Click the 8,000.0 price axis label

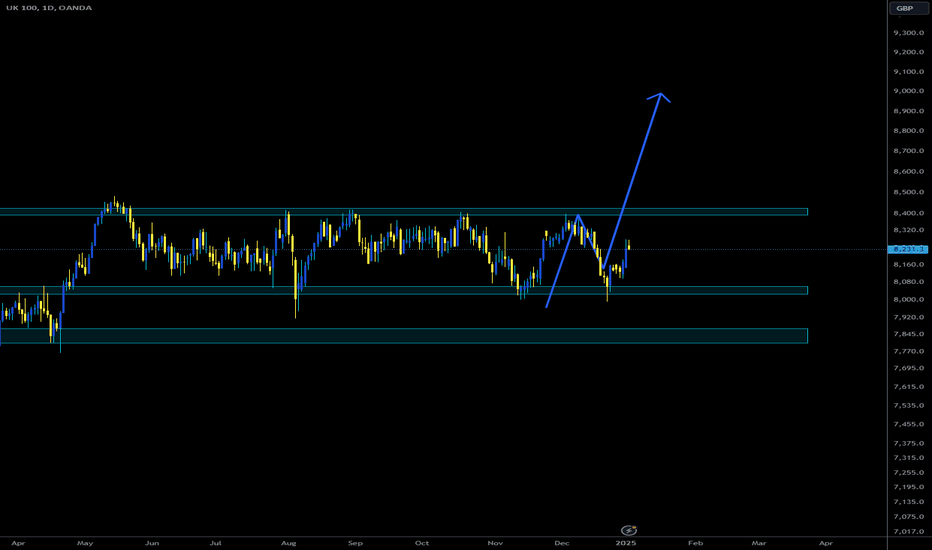(x=908, y=300)
